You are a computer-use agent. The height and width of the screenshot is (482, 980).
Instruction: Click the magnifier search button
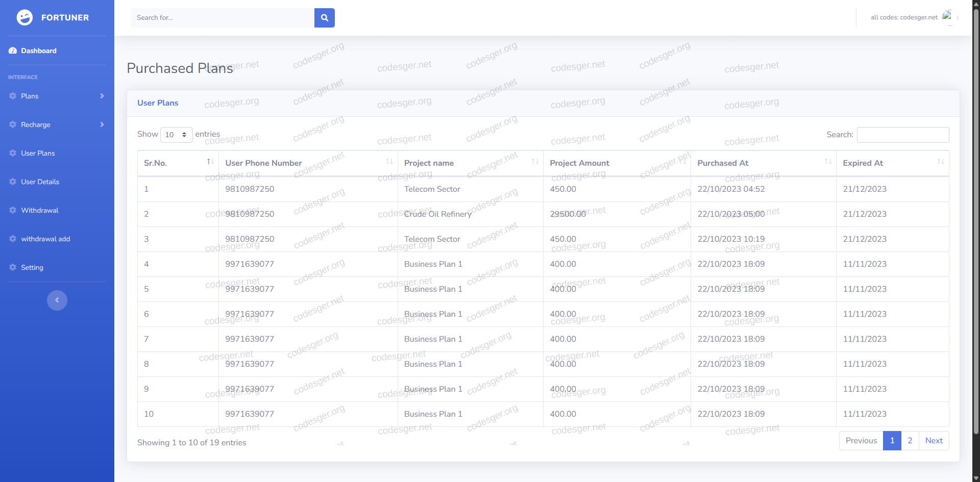(x=324, y=18)
